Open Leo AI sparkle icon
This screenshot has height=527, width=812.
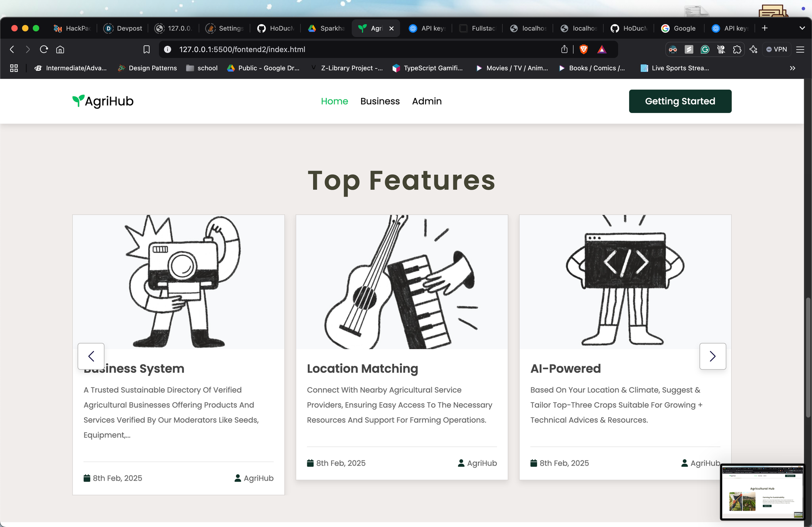pyautogui.click(x=754, y=49)
